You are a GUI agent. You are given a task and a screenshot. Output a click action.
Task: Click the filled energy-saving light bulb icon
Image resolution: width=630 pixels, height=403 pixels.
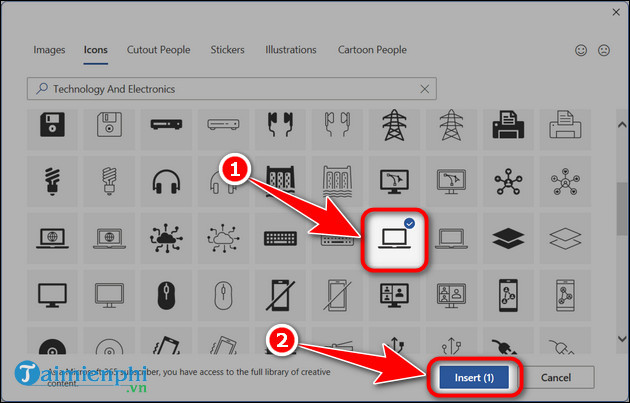click(x=52, y=181)
